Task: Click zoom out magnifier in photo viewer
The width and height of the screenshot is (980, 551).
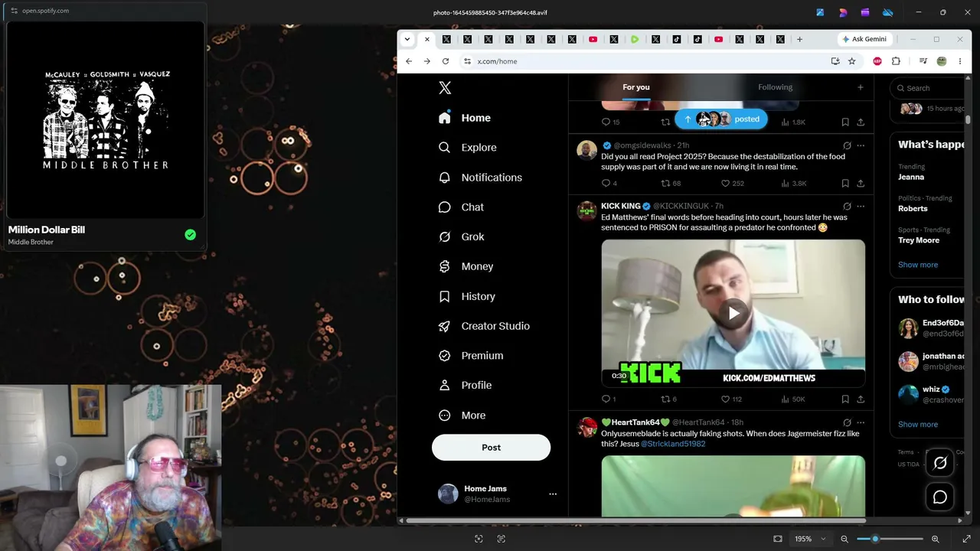Action: pos(844,539)
